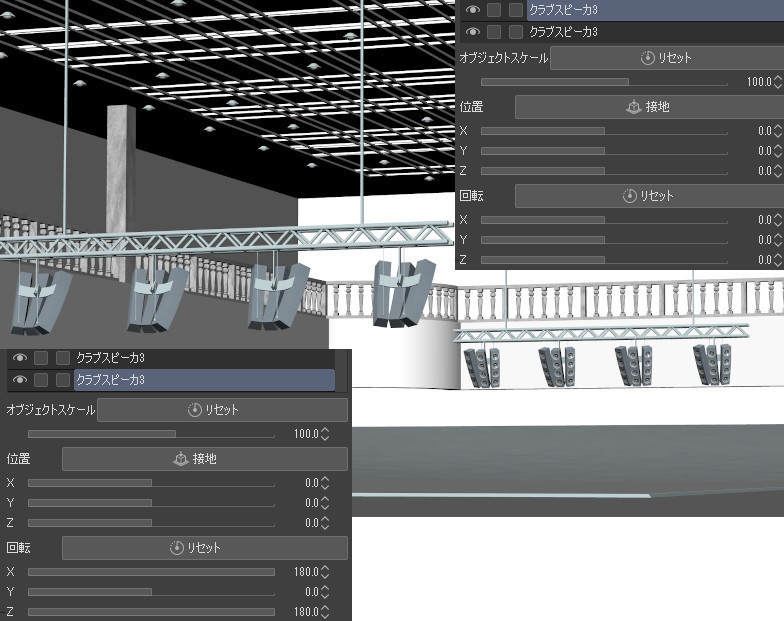Click 位置 Z slider in lower panel
Viewport: 784px width, 621px height.
tap(151, 522)
